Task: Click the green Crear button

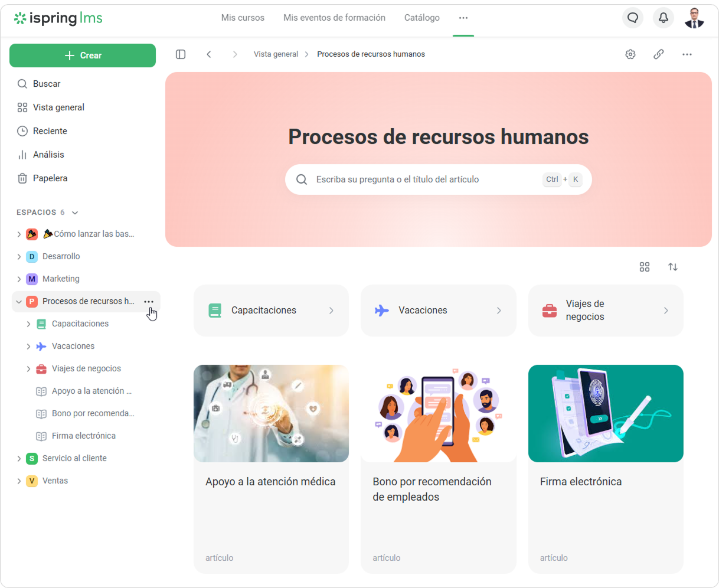Action: click(83, 55)
